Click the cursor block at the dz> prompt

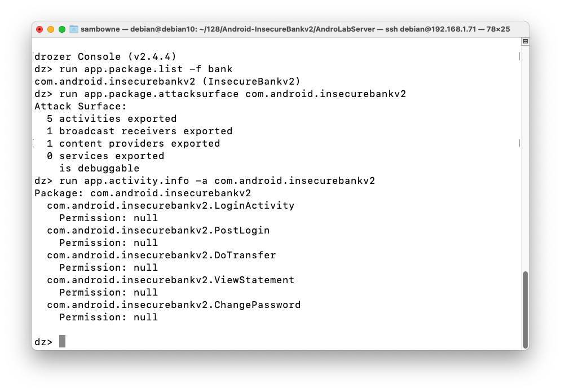pyautogui.click(x=62, y=341)
